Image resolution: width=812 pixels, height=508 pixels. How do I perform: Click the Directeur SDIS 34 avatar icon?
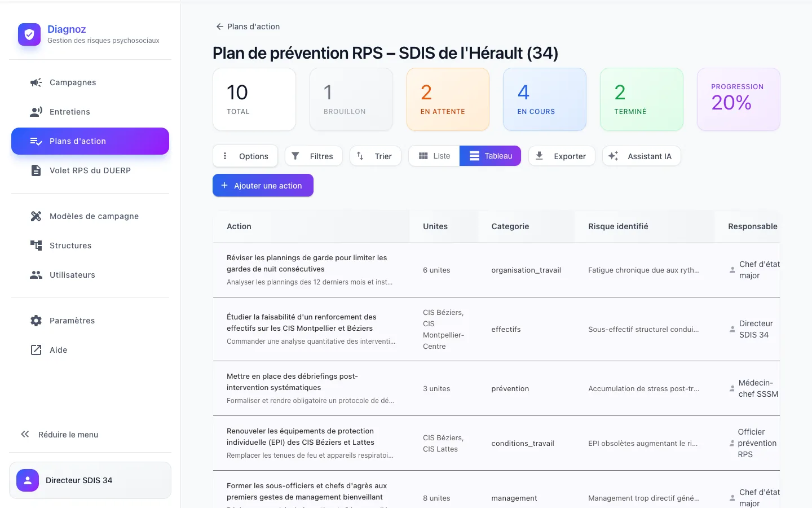[28, 480]
